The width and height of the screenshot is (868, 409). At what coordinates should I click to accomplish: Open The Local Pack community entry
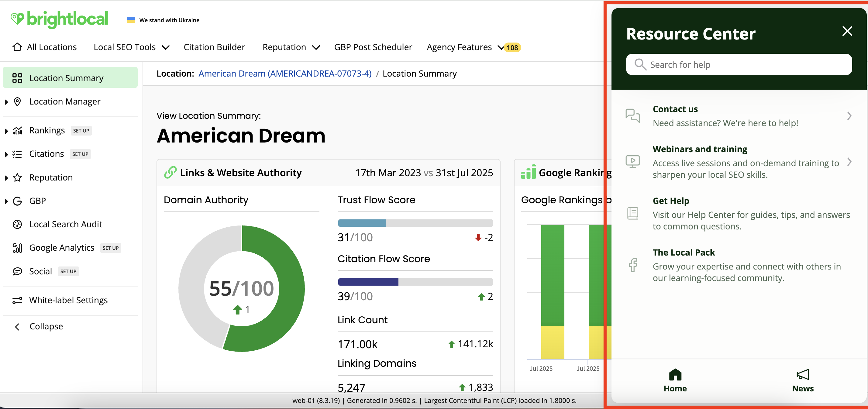click(739, 265)
